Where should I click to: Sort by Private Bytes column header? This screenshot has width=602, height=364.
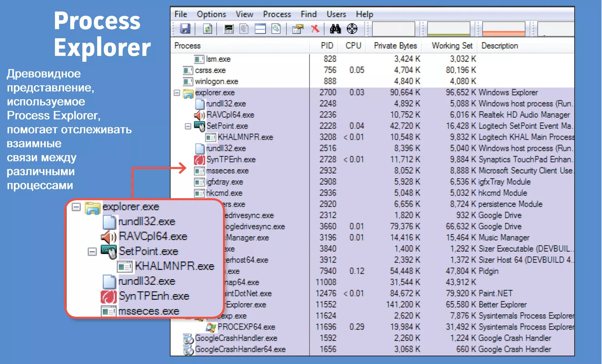[394, 45]
